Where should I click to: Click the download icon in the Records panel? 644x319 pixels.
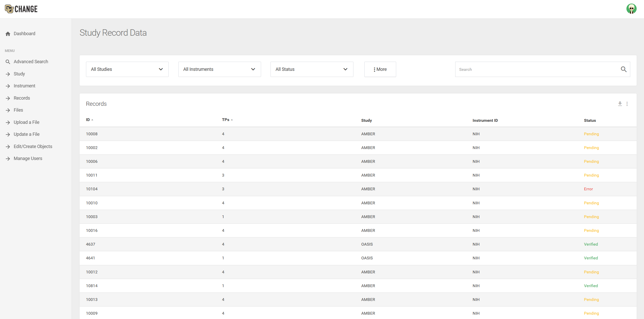pyautogui.click(x=620, y=104)
